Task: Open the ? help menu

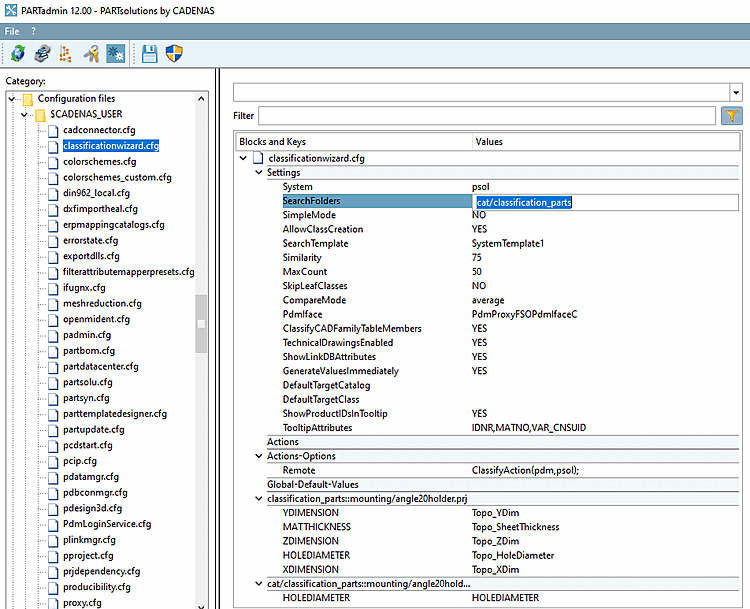Action: pyautogui.click(x=33, y=32)
